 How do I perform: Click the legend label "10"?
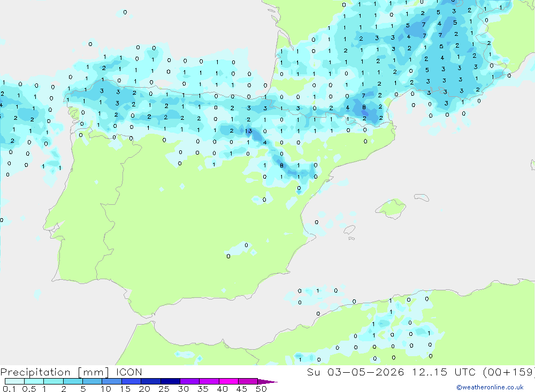(x=106, y=389)
